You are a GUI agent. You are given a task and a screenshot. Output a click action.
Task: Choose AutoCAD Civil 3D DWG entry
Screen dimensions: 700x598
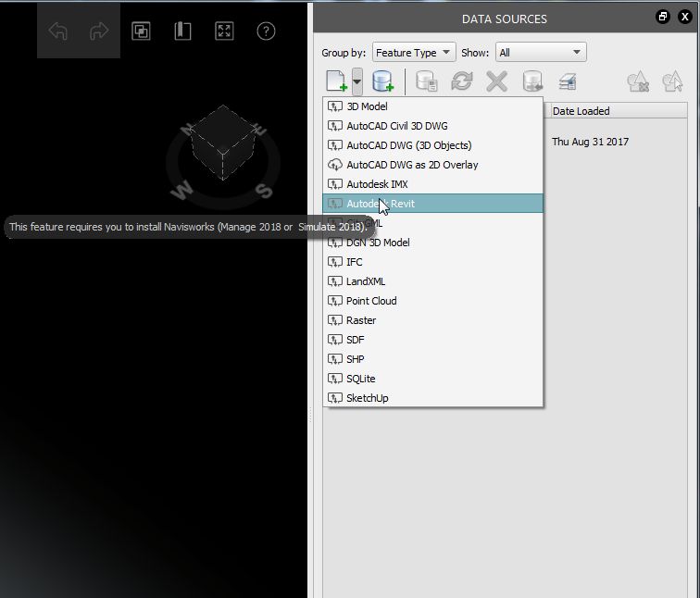(432, 126)
